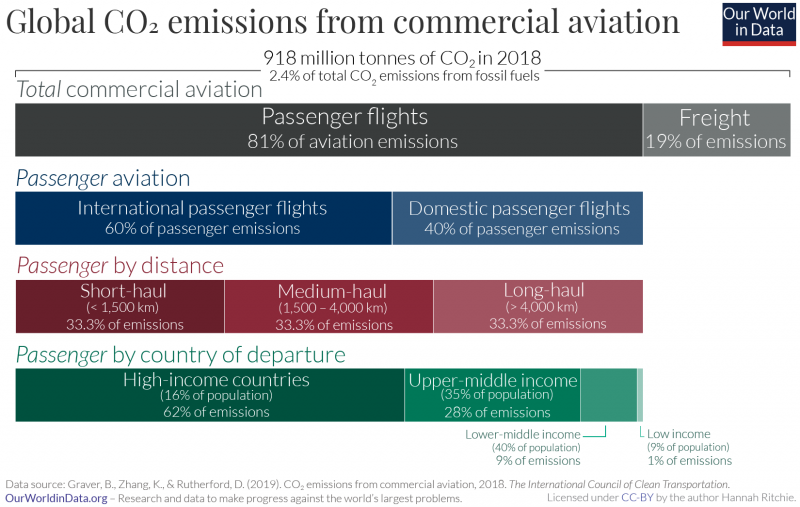Screen dimensions: 800x507
Task: Click the unlabeled lower-middle income bar segment
Action: coord(608,395)
